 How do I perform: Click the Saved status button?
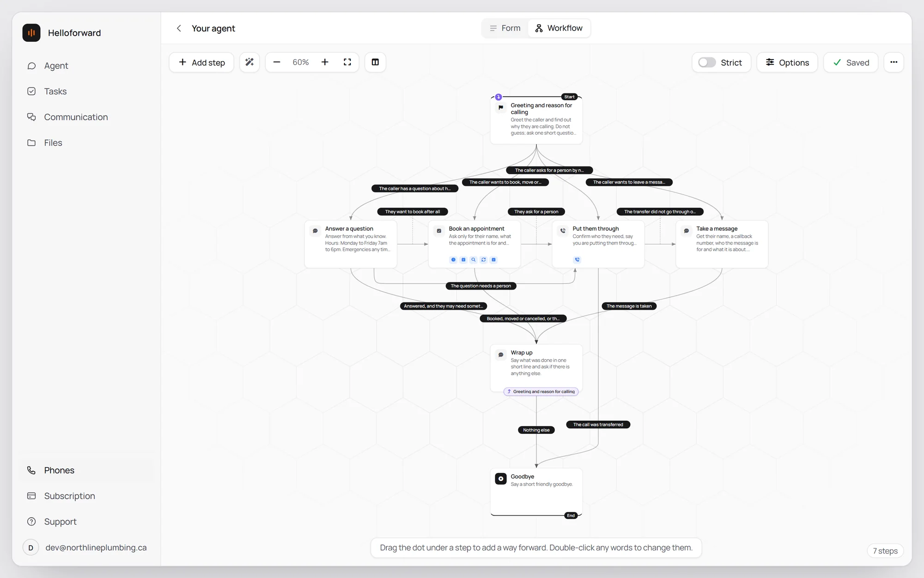click(x=851, y=62)
